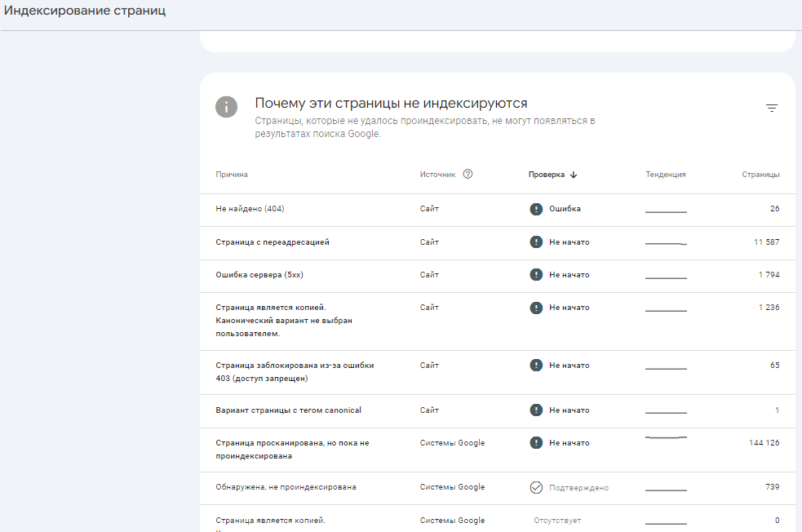Click the sort arrow beside Проверка
This screenshot has width=802, height=532.
coord(574,175)
